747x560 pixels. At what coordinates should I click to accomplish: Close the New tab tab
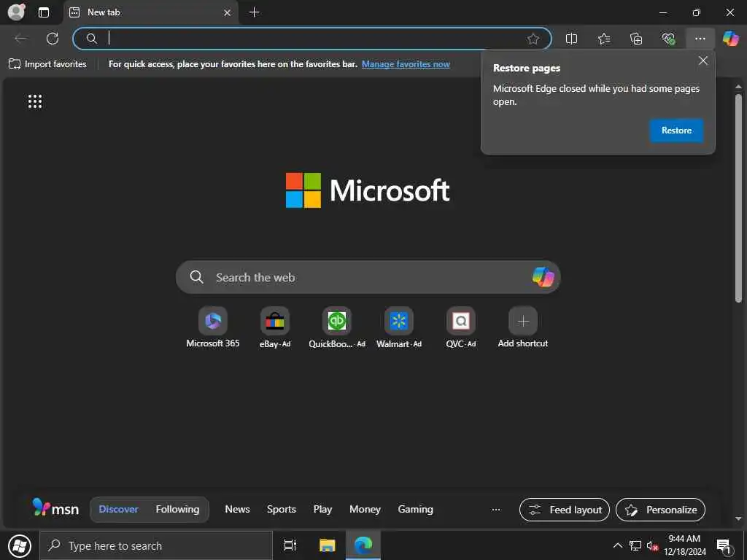(228, 13)
